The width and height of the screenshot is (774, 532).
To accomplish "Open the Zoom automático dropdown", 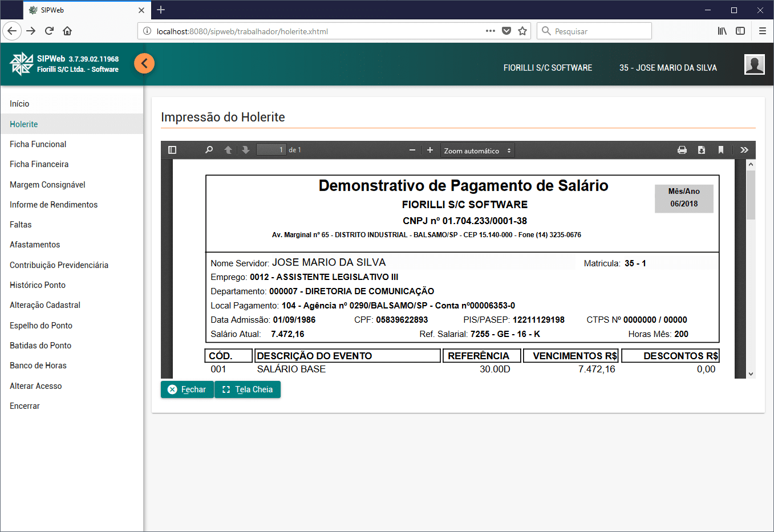I will [x=478, y=151].
